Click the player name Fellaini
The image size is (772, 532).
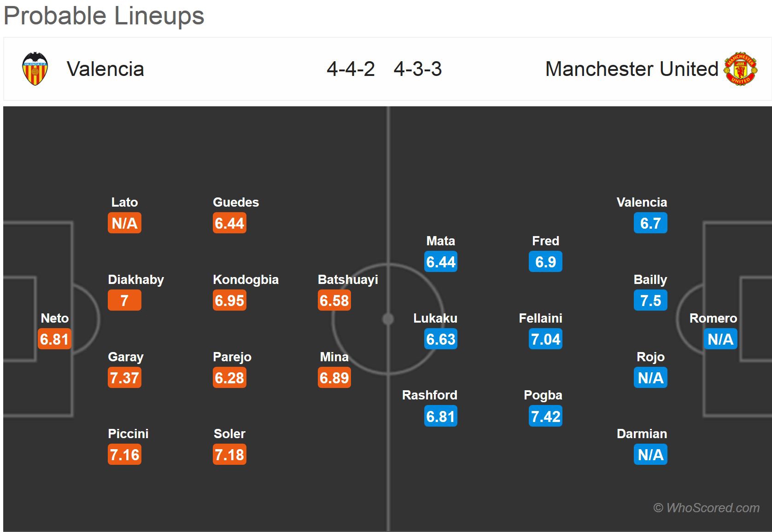tap(540, 318)
